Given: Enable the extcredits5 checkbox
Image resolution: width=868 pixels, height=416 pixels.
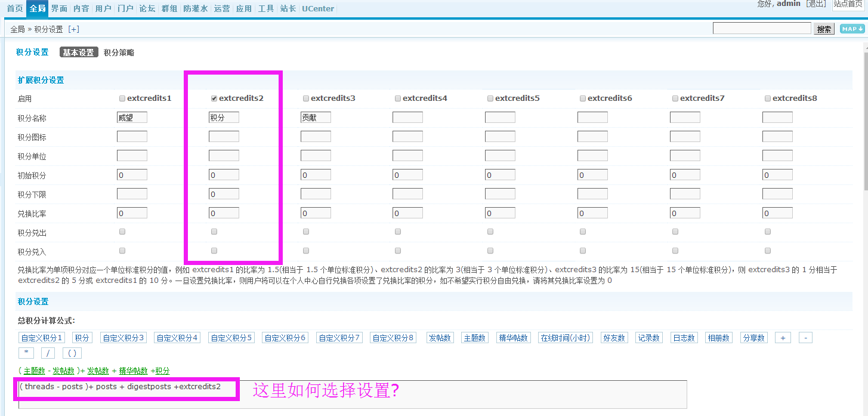Looking at the screenshot, I should pyautogui.click(x=490, y=98).
